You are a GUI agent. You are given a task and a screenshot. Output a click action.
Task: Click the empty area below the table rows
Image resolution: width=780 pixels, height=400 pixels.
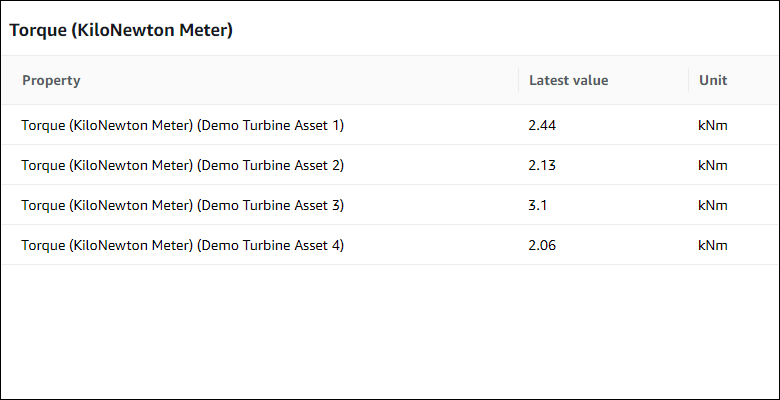390,330
